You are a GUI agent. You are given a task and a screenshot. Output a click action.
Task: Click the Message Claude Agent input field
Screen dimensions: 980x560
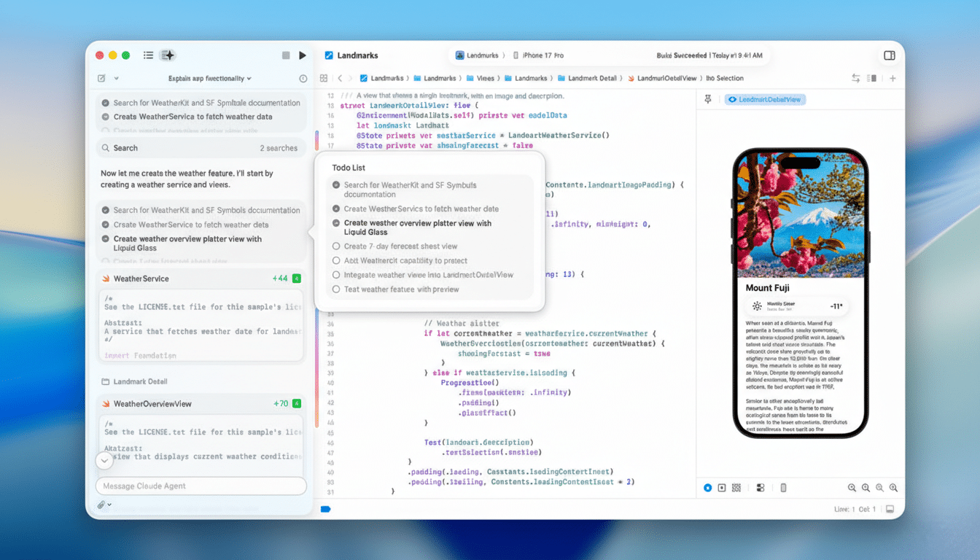[201, 486]
